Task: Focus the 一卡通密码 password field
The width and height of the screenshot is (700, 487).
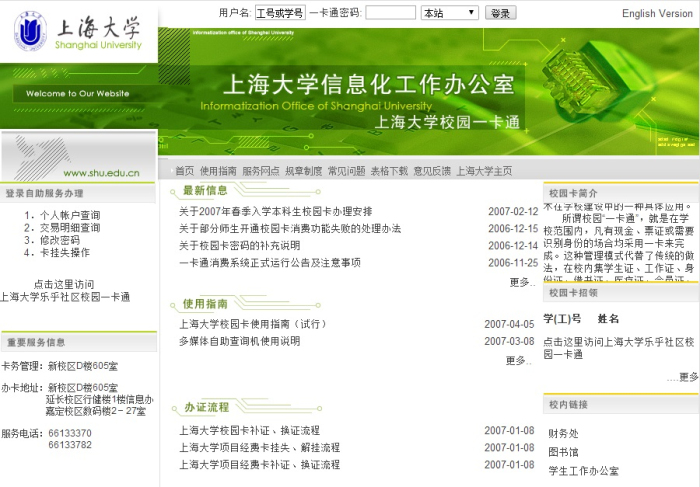Action: 391,12
